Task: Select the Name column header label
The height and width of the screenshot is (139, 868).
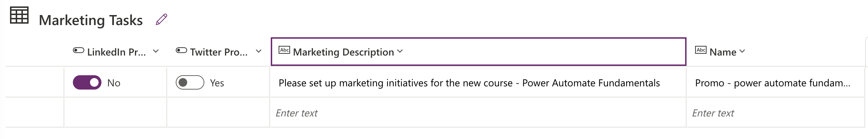Action: click(x=723, y=52)
